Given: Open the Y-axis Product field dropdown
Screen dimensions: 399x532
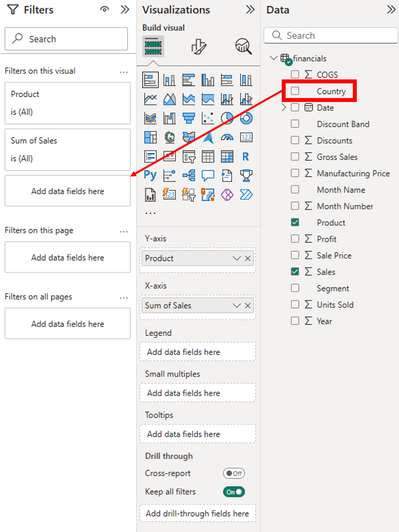Looking at the screenshot, I should click(x=237, y=258).
